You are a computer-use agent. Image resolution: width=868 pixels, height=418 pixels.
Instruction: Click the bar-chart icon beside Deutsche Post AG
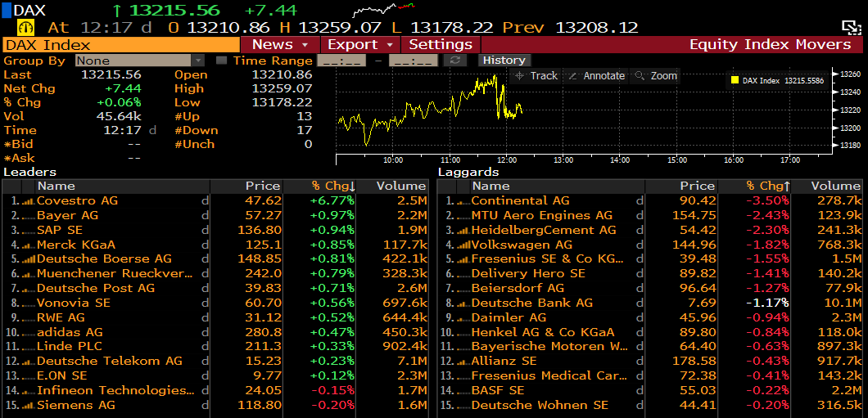pyautogui.click(x=28, y=289)
